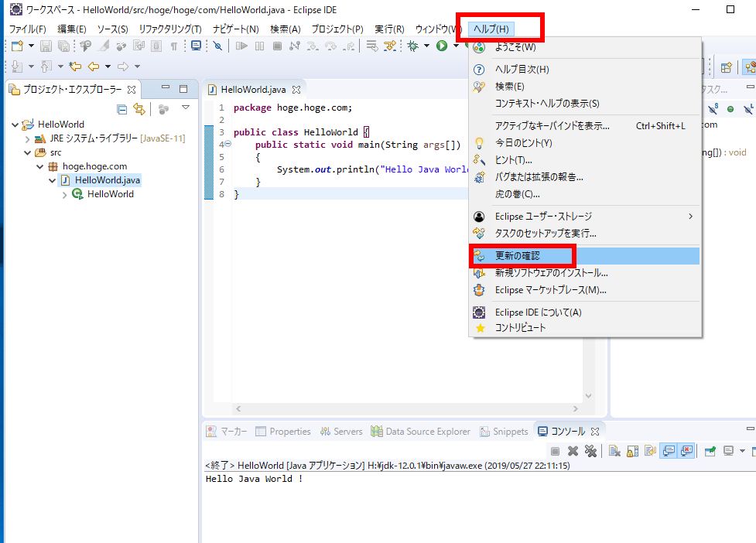Click the Save All toolbar icon
Screen dimensions: 756x543
click(63, 46)
